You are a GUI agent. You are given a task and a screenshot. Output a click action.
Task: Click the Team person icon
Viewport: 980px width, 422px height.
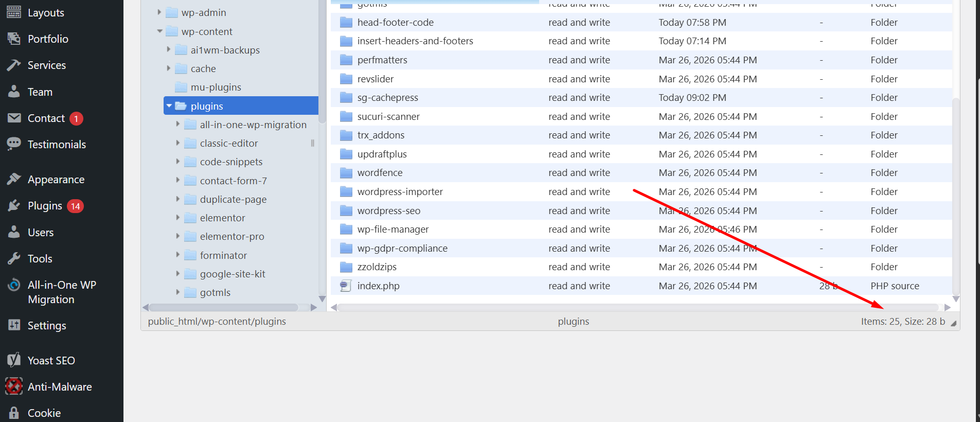(14, 92)
